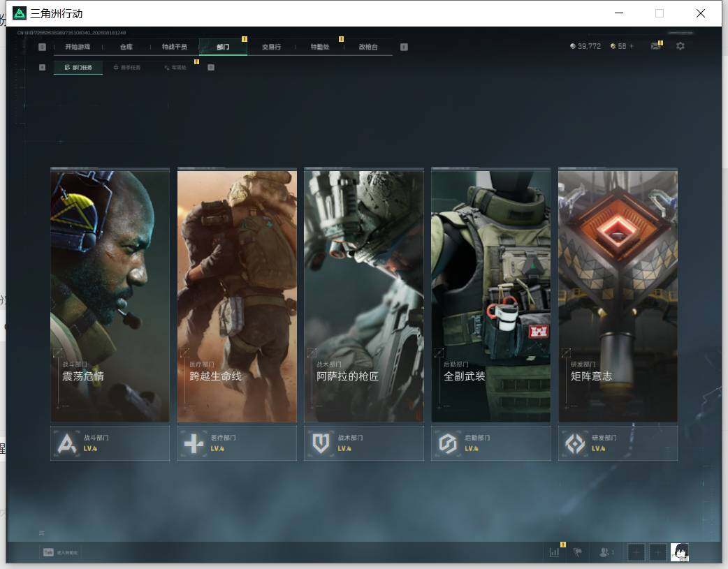Click the 医疗部门 cross emblem icon
The image size is (728, 569).
[194, 444]
